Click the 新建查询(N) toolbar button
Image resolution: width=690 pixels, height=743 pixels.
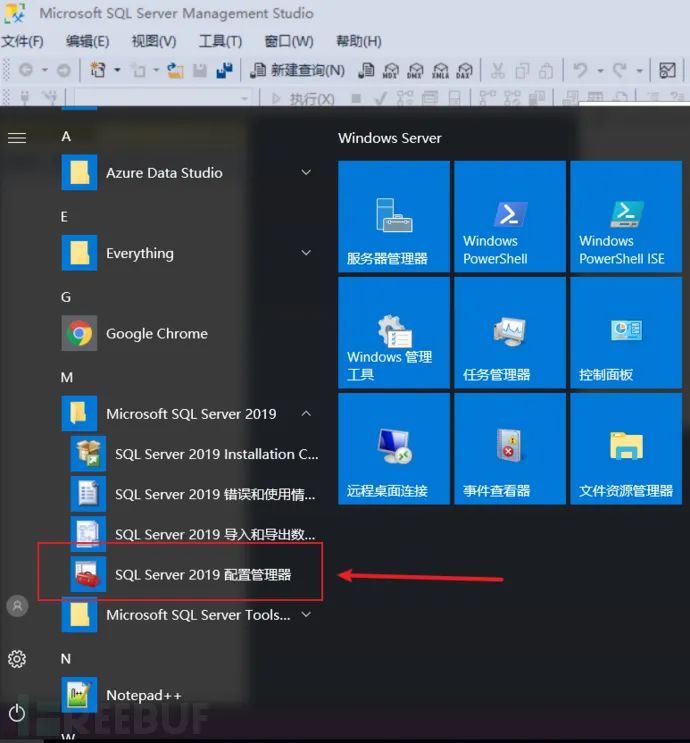click(x=298, y=70)
